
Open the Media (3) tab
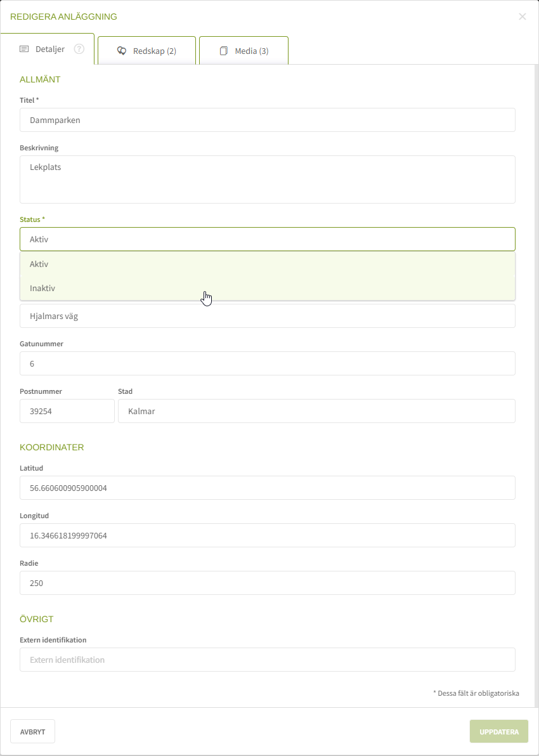(x=244, y=51)
